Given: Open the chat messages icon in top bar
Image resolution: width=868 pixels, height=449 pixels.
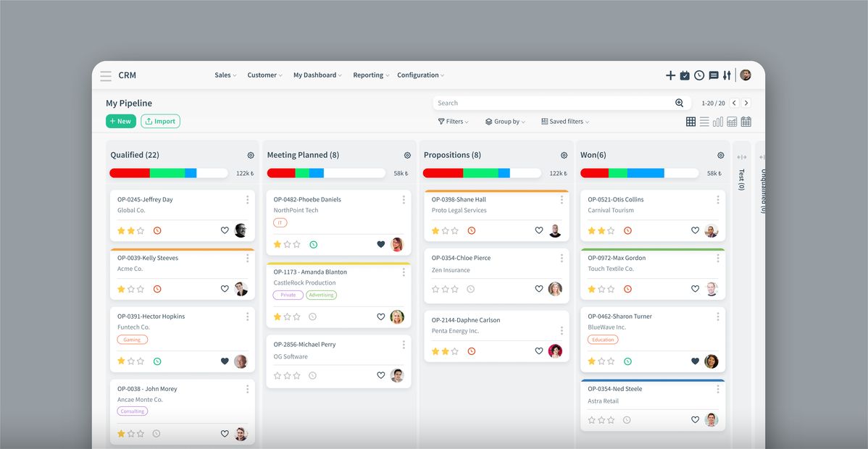Looking at the screenshot, I should 714,75.
